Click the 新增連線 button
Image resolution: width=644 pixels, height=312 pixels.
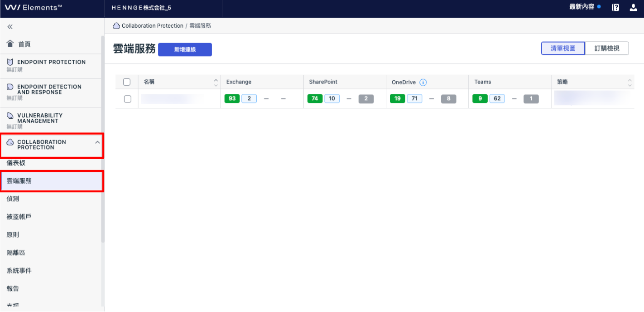click(185, 49)
